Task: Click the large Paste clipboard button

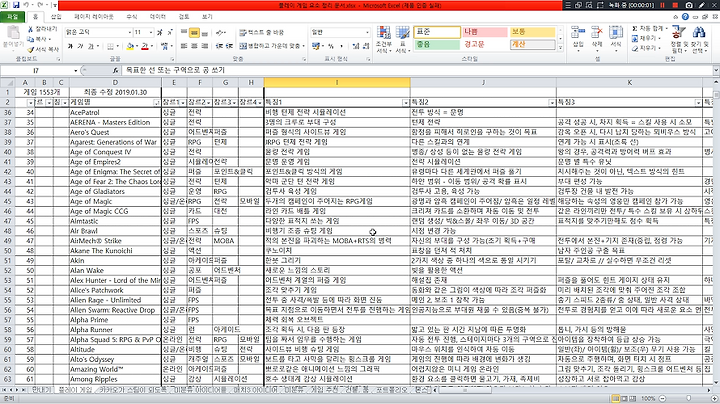Action: tap(13, 37)
